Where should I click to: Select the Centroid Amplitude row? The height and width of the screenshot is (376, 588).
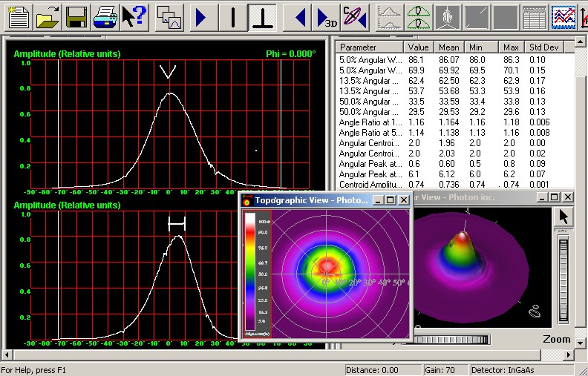pos(370,184)
